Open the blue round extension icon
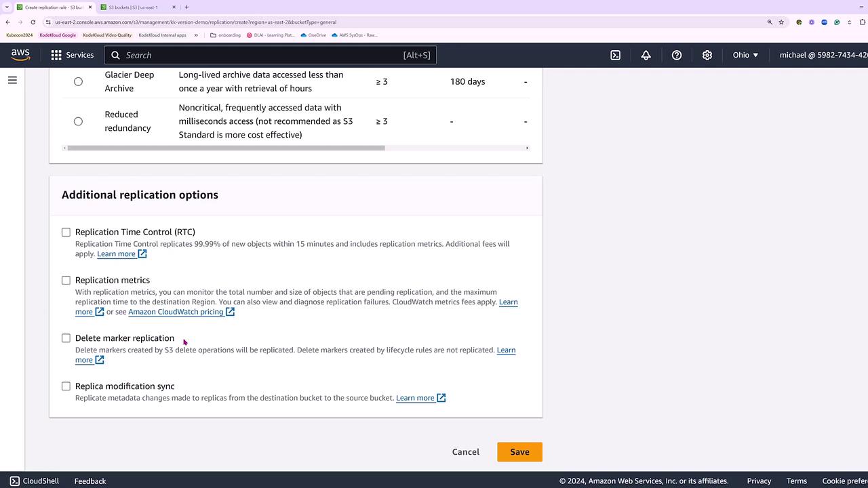This screenshot has width=868, height=488. [x=825, y=22]
